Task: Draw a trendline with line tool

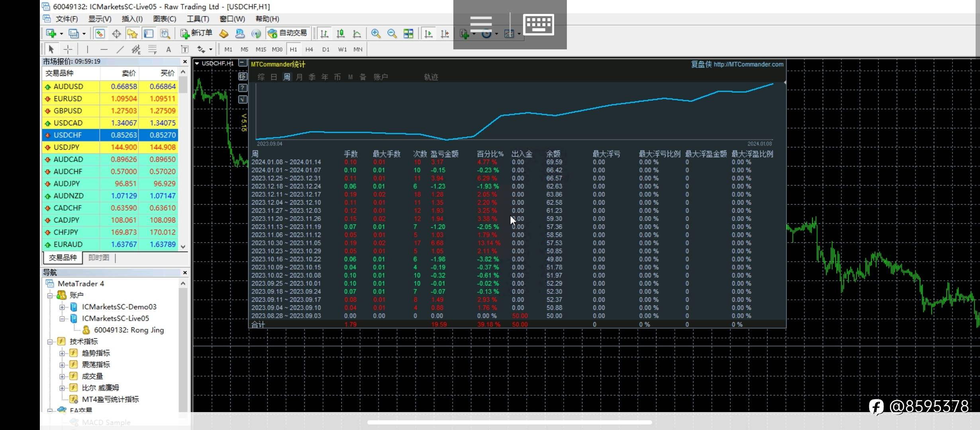Action: click(120, 49)
